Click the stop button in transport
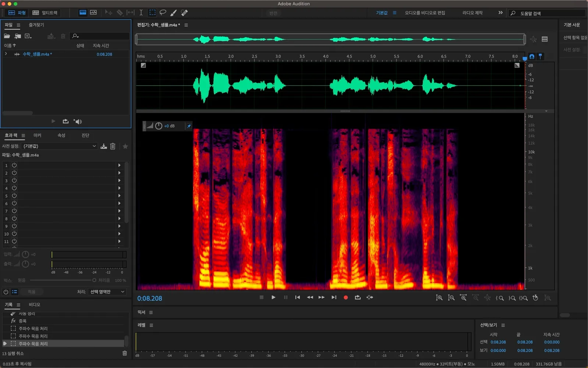 coord(262,297)
